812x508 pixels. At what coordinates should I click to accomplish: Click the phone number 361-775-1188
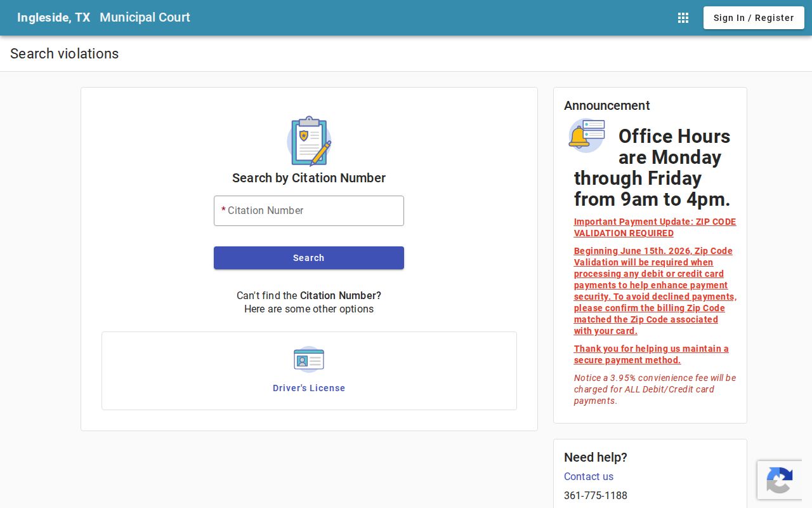tap(596, 495)
